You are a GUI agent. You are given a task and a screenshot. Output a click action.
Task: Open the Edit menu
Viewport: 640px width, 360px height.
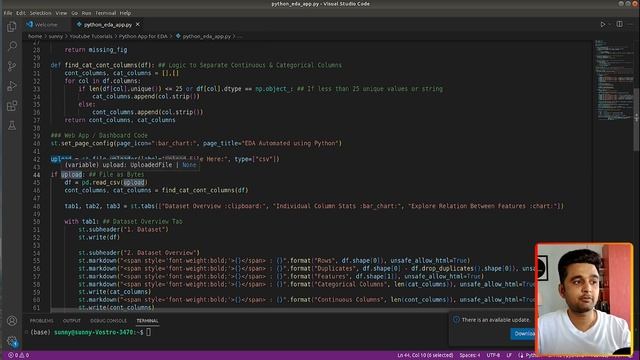pyautogui.click(x=21, y=13)
